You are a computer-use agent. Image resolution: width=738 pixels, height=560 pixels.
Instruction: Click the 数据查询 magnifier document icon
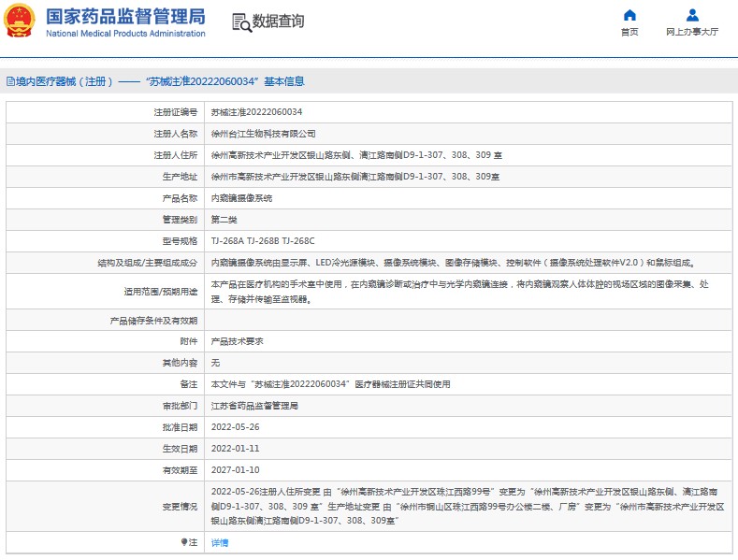(240, 22)
